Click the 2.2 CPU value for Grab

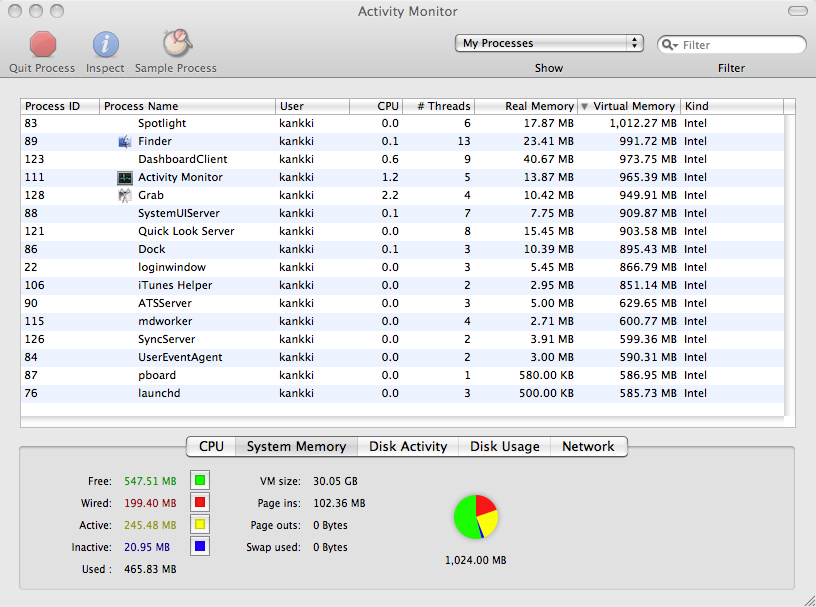(x=390, y=195)
